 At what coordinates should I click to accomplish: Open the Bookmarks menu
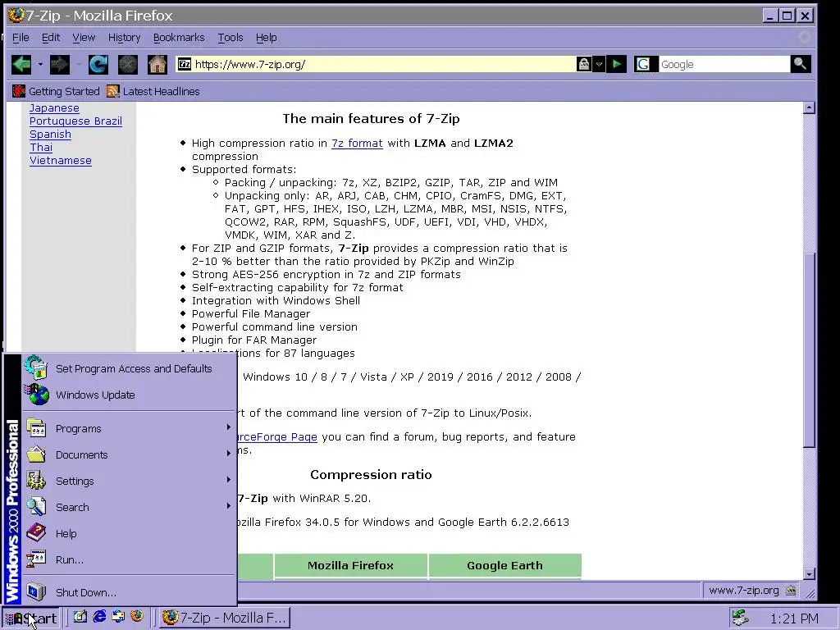coord(179,38)
